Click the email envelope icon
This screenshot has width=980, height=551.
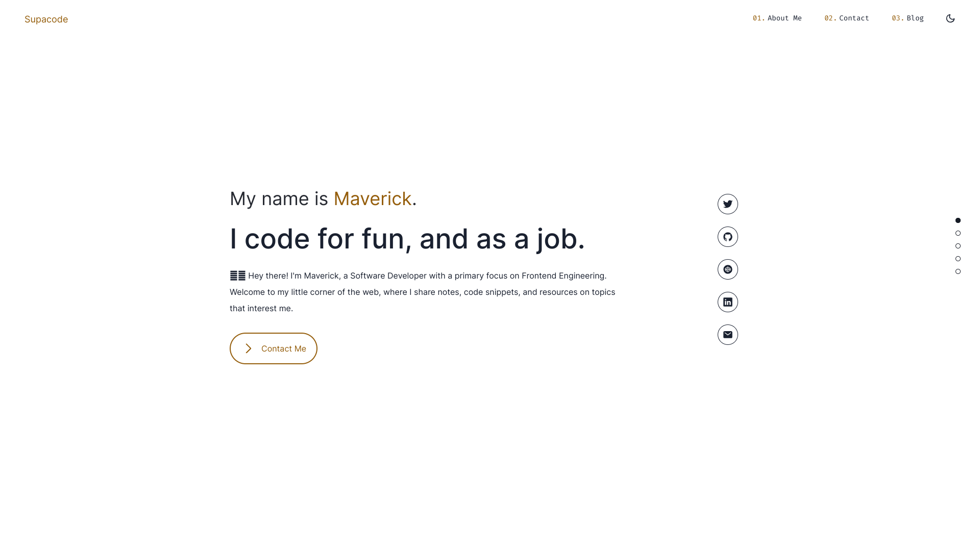pos(728,335)
